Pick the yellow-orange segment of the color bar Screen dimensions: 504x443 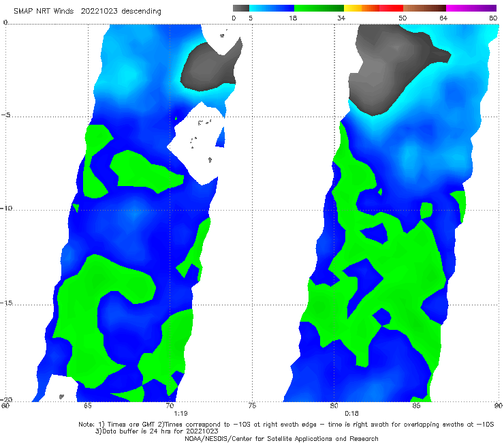tap(362, 8)
